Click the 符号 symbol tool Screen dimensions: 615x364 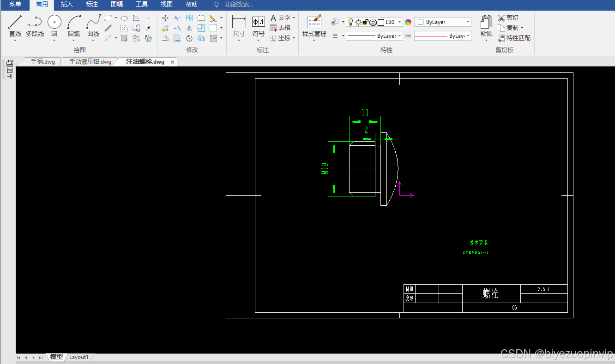click(259, 26)
